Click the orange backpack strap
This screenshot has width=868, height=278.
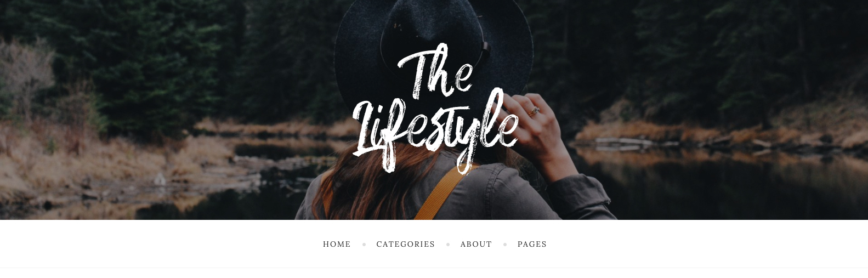(439, 192)
